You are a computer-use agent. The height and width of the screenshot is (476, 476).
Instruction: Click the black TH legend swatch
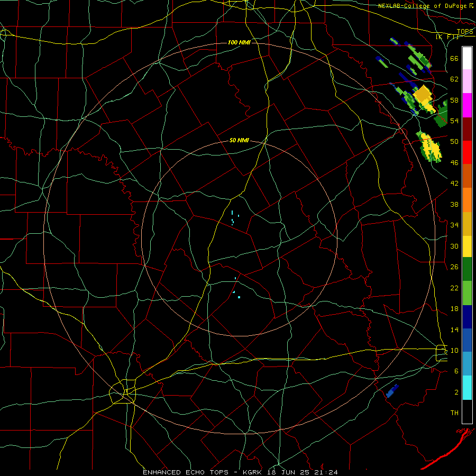pyautogui.click(x=467, y=411)
